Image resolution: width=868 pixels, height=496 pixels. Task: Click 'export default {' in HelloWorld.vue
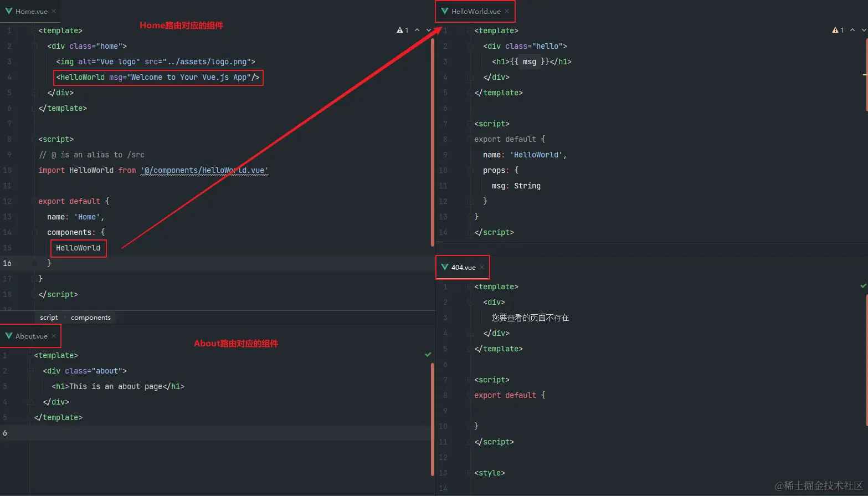[x=510, y=139]
